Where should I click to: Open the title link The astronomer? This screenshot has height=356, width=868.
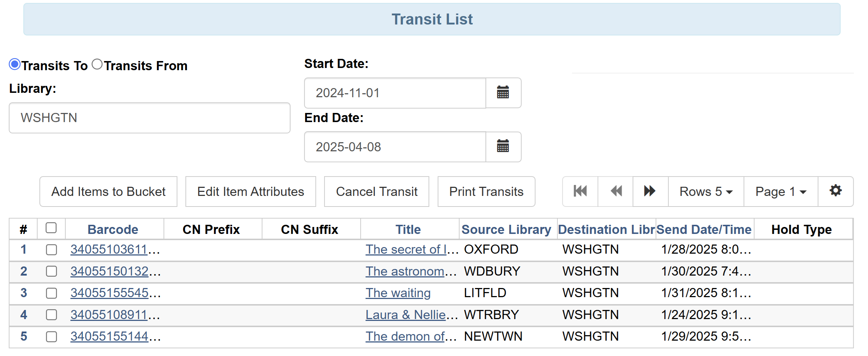click(x=406, y=271)
